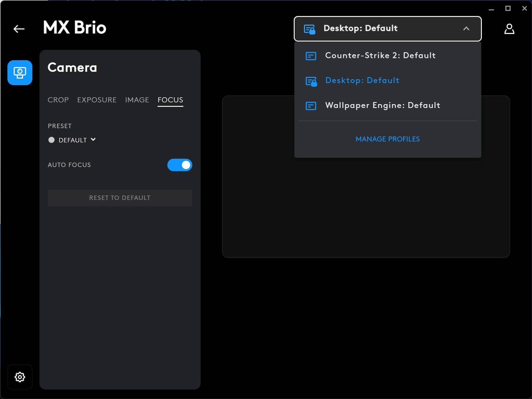Choose Wallpaper Engine: Default profile
The image size is (532, 399).
pos(388,105)
